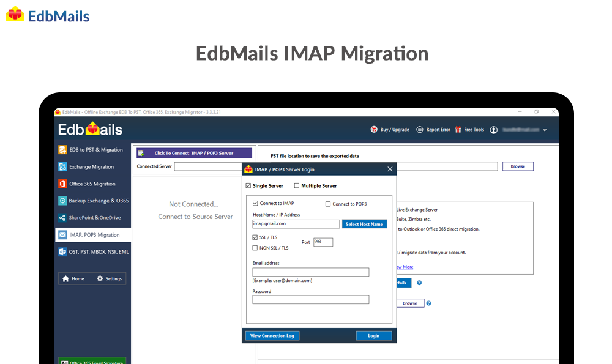
Task: Click the Office 365 Email Signature banner
Action: click(92, 361)
